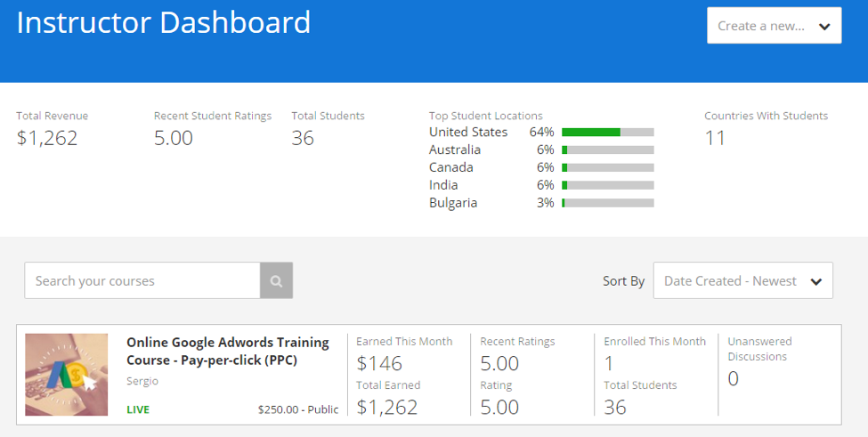
Task: Select the LIVE status label
Action: [x=138, y=410]
